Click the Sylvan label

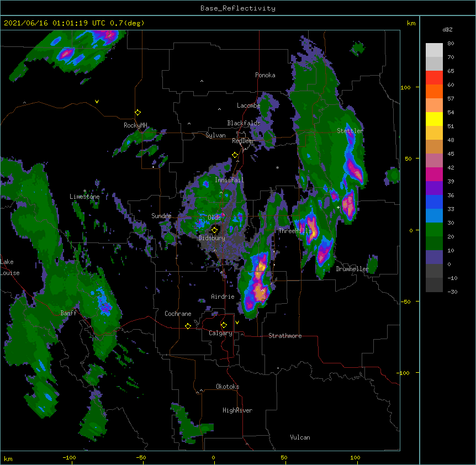pyautogui.click(x=215, y=135)
